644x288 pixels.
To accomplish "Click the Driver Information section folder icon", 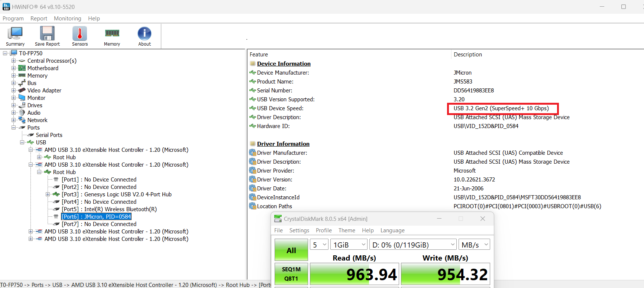I will pos(253,144).
